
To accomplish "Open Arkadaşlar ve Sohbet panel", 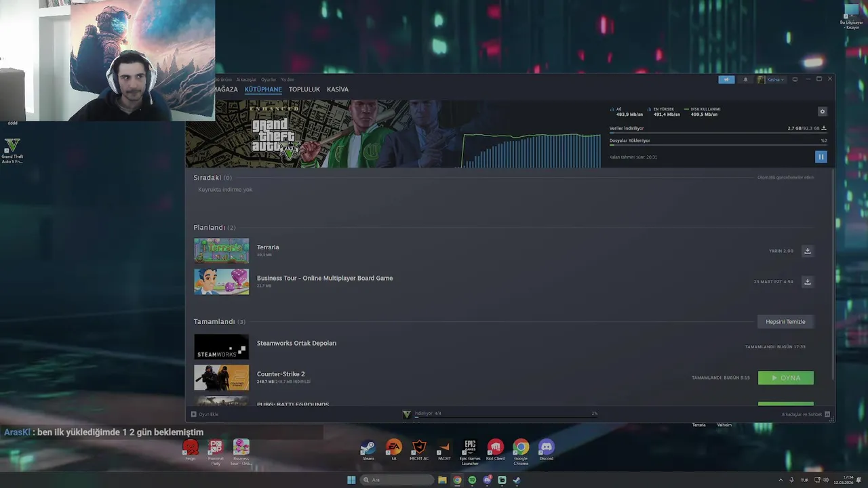I will [x=805, y=414].
